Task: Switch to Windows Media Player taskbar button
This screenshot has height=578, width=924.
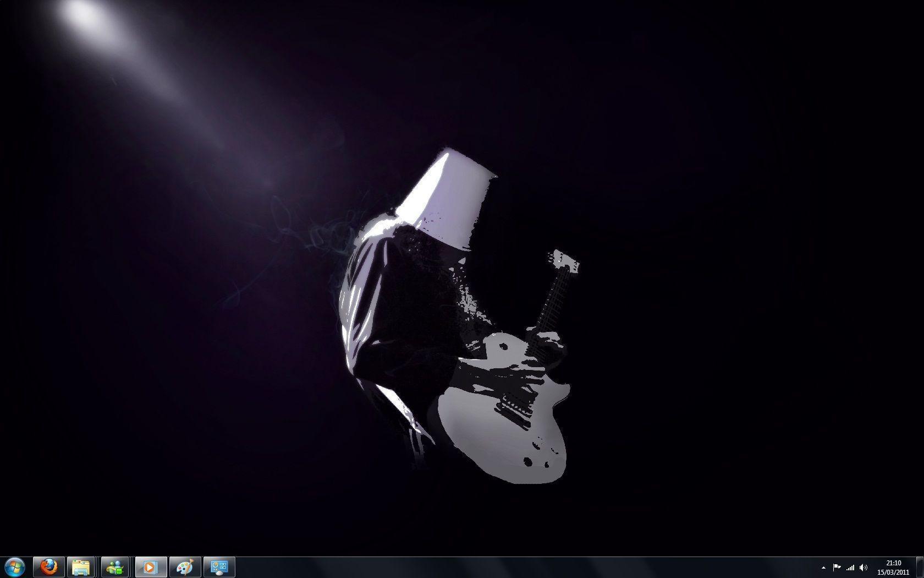Action: click(150, 567)
